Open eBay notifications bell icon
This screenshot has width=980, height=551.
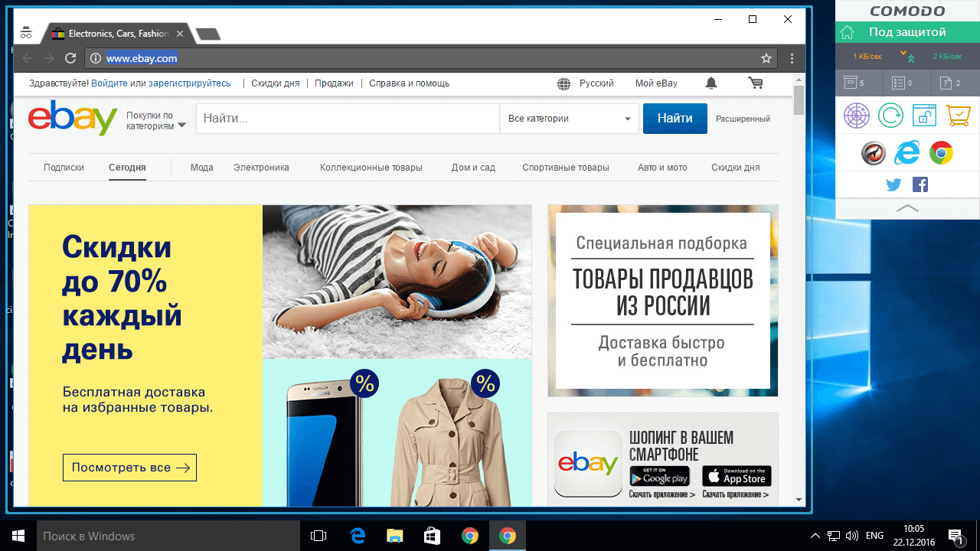(x=711, y=83)
